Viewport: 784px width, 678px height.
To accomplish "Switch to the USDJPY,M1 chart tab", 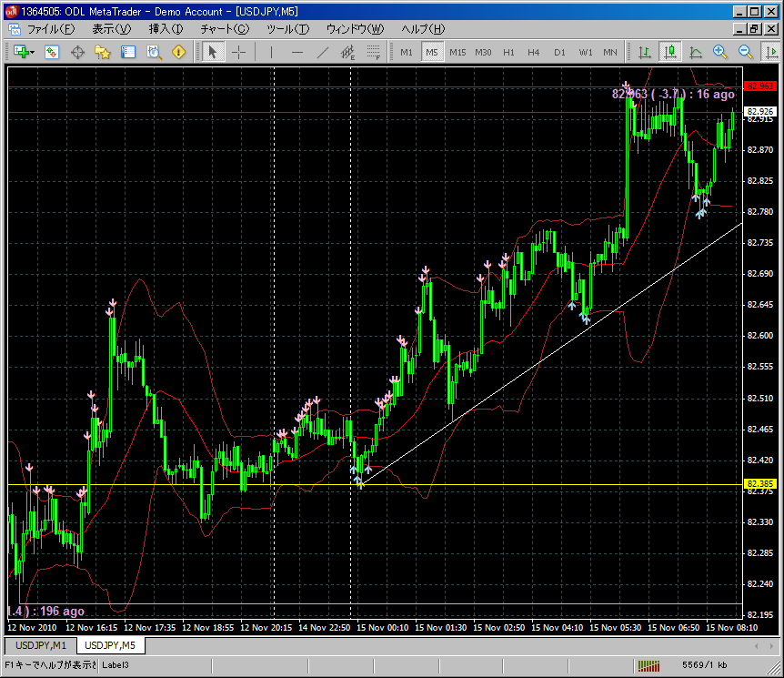I will tap(41, 646).
